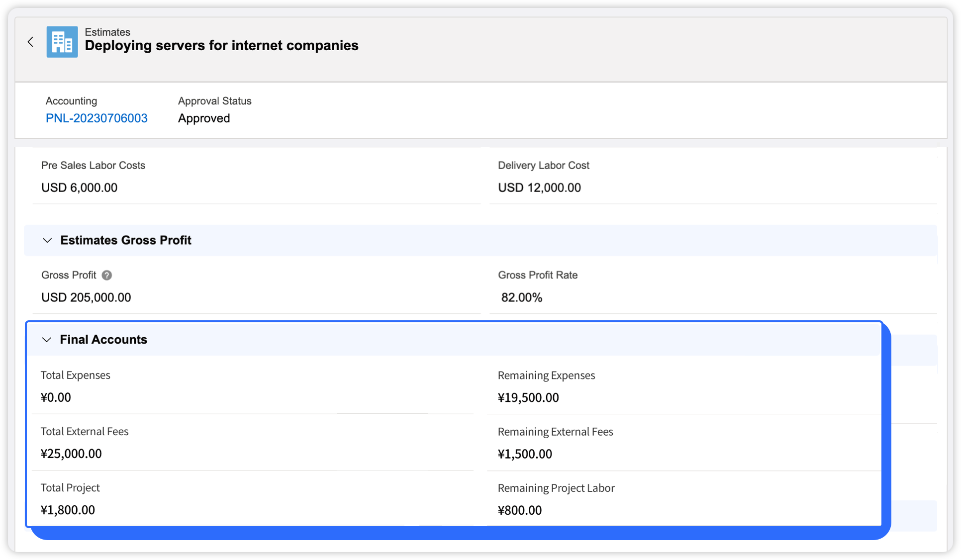Click the back arrow icon
961x560 pixels.
(x=31, y=42)
